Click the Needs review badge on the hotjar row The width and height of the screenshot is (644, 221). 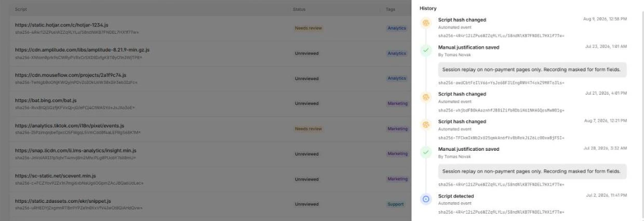[x=308, y=28]
